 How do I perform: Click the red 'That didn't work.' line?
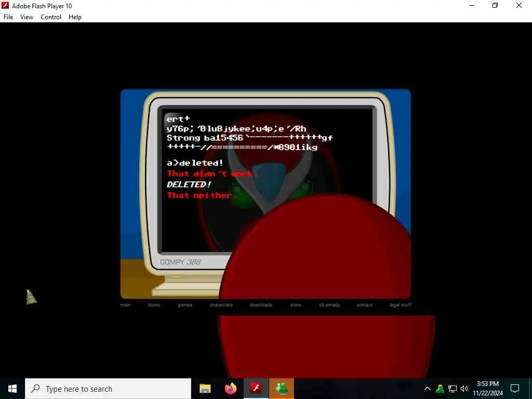[212, 174]
